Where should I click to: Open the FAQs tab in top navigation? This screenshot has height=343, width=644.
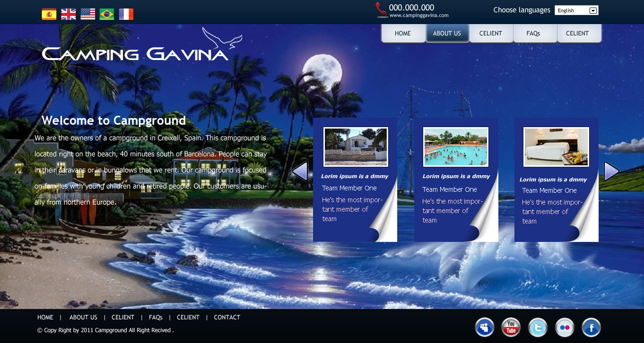pyautogui.click(x=533, y=34)
